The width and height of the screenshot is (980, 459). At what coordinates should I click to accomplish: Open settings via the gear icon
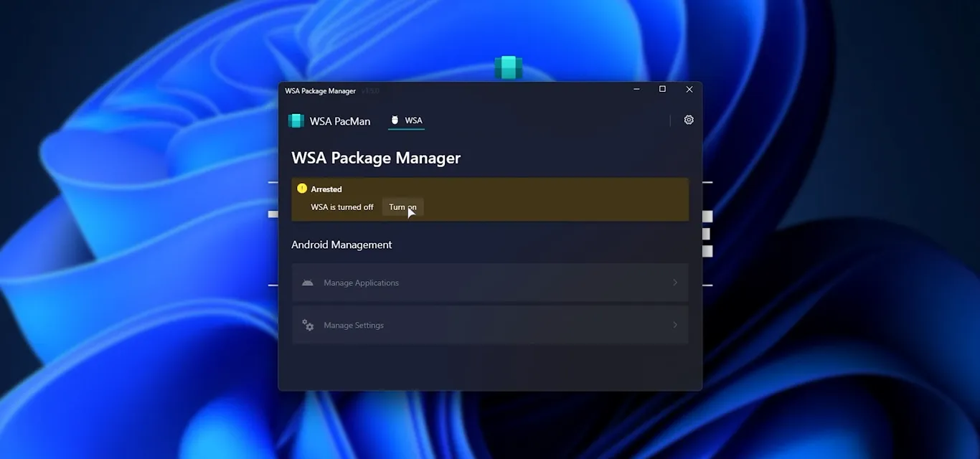689,120
